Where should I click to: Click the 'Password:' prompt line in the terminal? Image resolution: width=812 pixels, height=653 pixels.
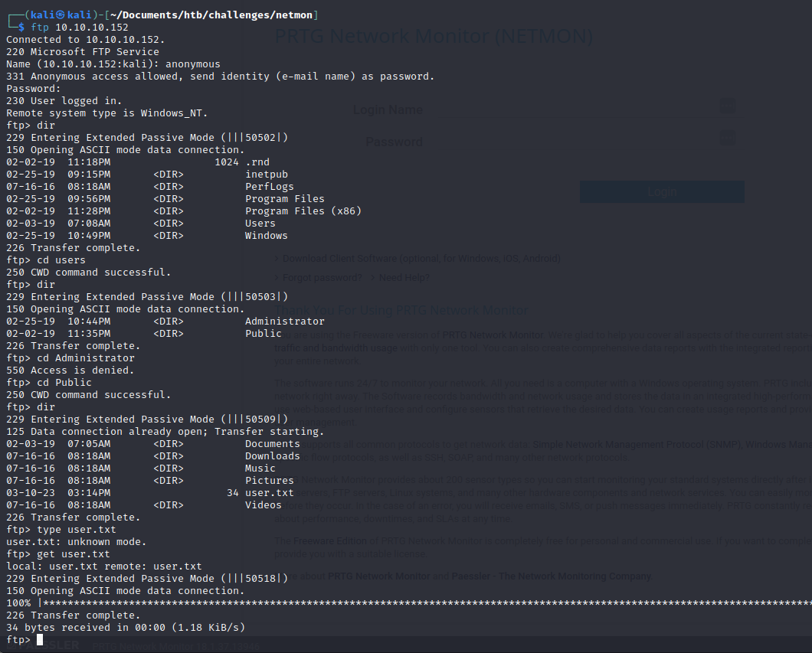tap(34, 89)
